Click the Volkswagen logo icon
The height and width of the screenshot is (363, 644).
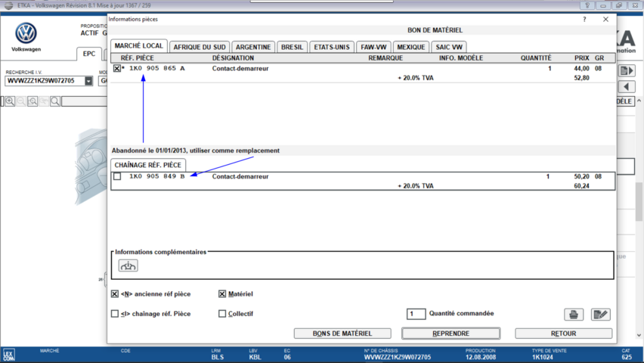point(26,33)
